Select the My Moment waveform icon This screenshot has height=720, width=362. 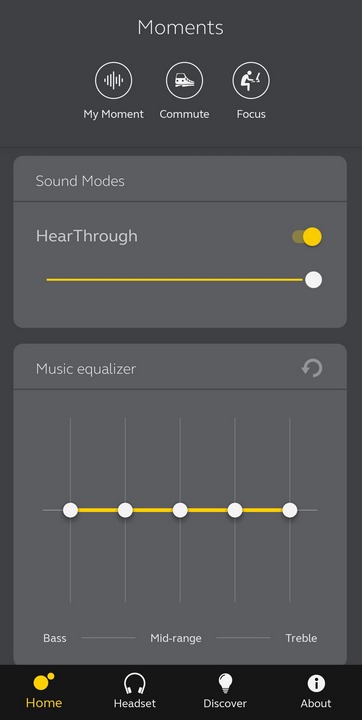(x=113, y=80)
